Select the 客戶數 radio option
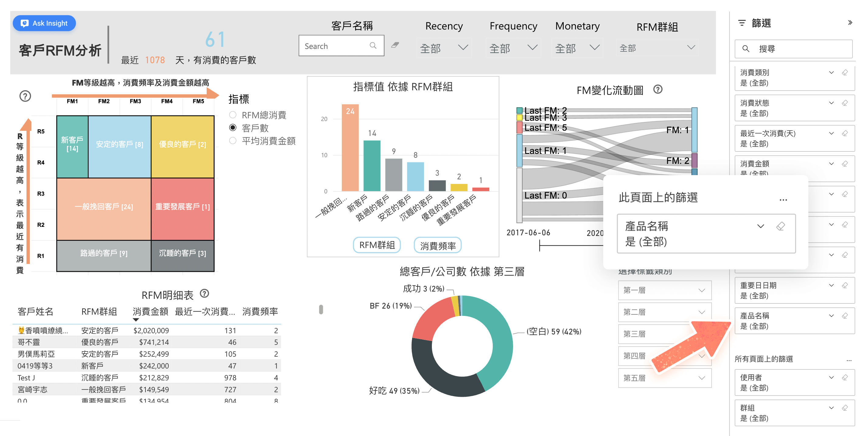This screenshot has width=868, height=436. tap(233, 128)
